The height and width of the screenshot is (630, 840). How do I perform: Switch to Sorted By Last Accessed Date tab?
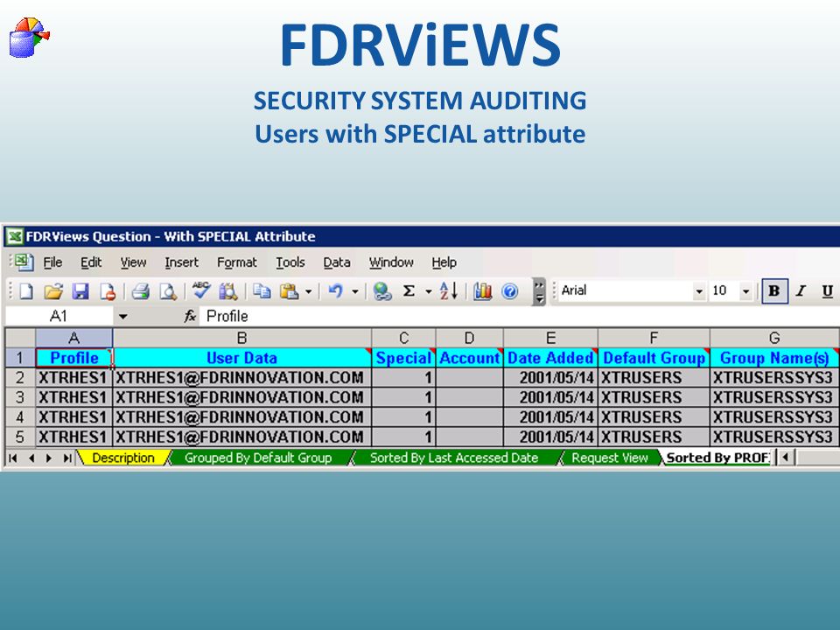point(454,458)
